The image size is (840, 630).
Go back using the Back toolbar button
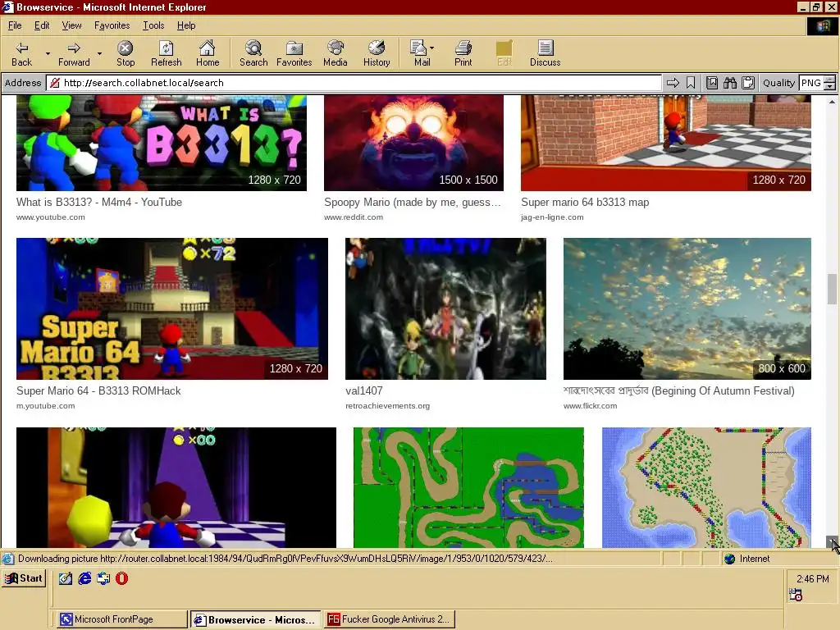(x=22, y=54)
